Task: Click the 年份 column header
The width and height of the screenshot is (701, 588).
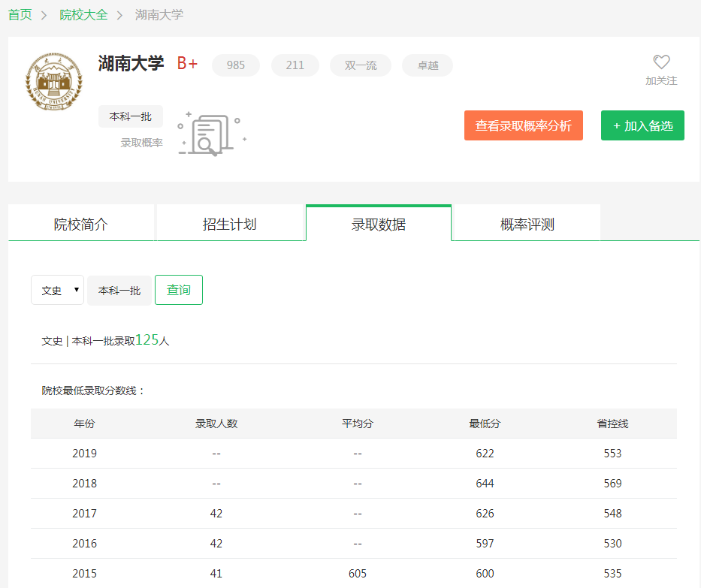Action: 84,423
